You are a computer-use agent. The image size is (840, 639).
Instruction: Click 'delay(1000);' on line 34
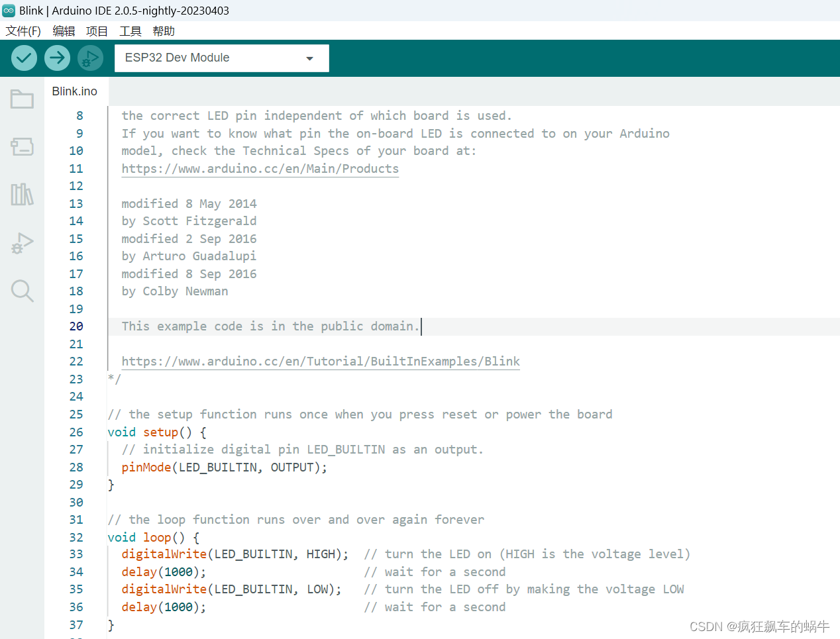click(164, 572)
